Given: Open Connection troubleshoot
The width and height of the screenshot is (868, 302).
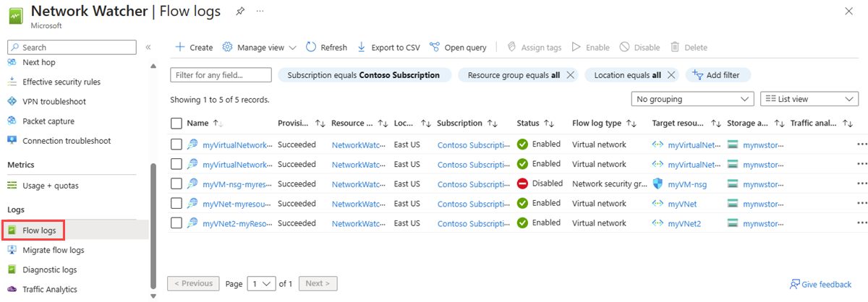Looking at the screenshot, I should (67, 140).
